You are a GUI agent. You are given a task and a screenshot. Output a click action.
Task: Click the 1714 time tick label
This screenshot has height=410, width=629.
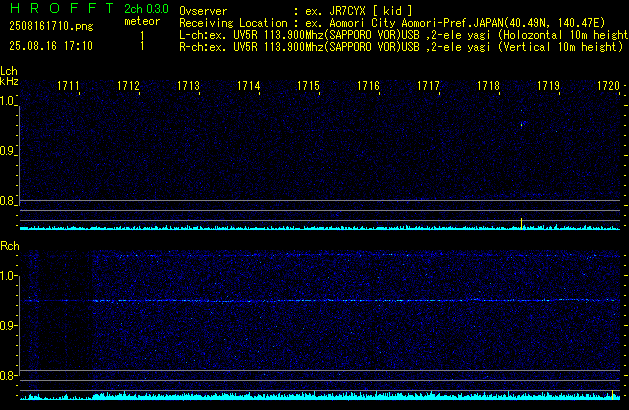tap(248, 86)
